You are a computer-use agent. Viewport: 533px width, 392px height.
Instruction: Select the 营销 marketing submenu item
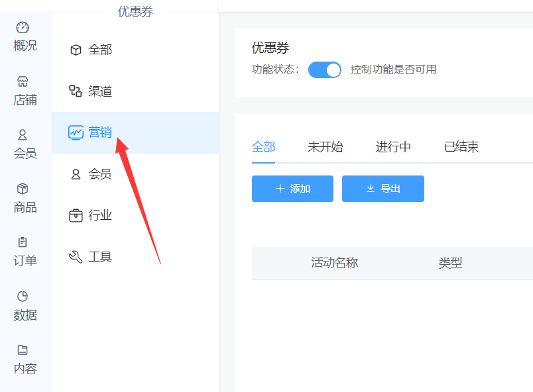pos(91,132)
